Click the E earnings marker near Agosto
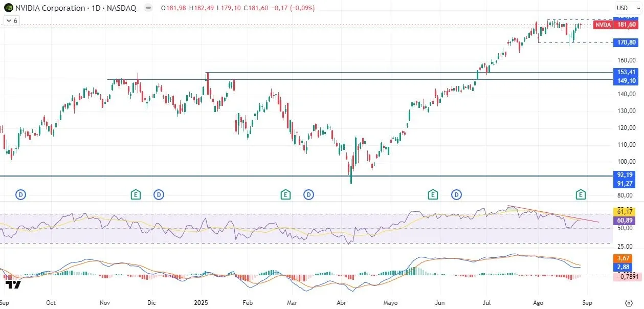The width and height of the screenshot is (644, 309). pyautogui.click(x=581, y=194)
